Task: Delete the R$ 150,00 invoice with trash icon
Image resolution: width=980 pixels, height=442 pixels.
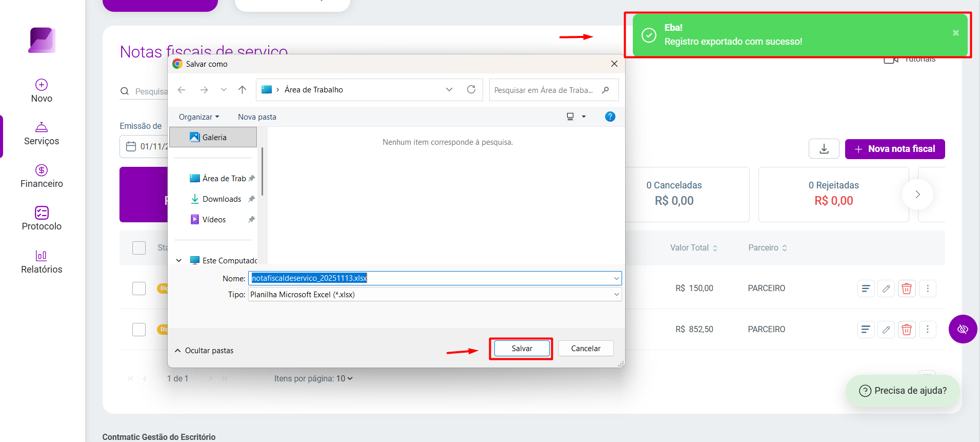Action: (907, 289)
